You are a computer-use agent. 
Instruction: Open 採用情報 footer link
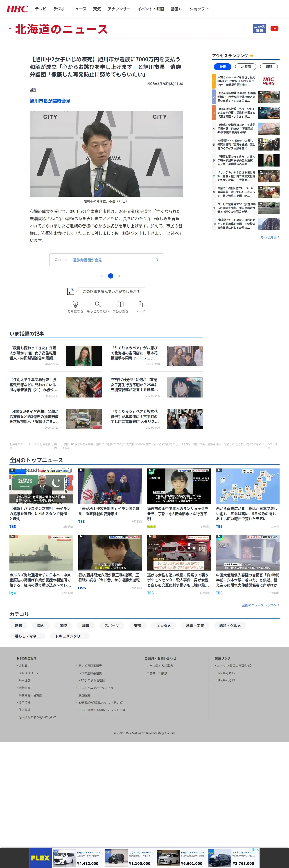pos(24,703)
